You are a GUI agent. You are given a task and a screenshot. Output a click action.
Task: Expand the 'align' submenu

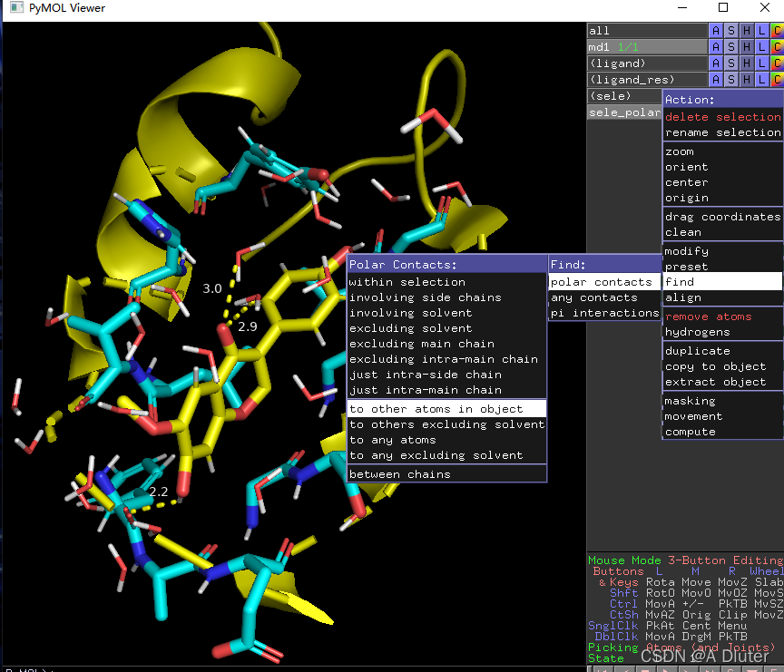pyautogui.click(x=723, y=297)
